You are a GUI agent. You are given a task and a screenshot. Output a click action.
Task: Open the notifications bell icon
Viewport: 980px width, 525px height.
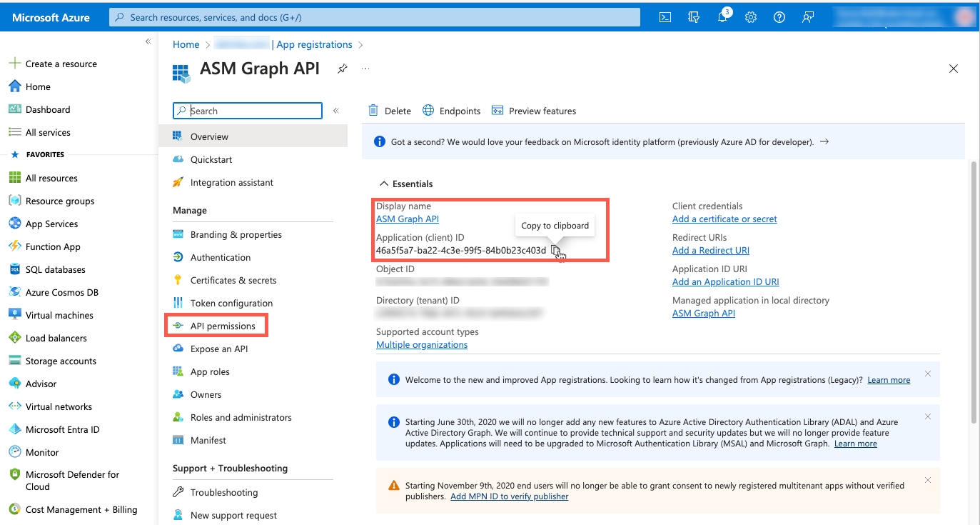pos(722,18)
